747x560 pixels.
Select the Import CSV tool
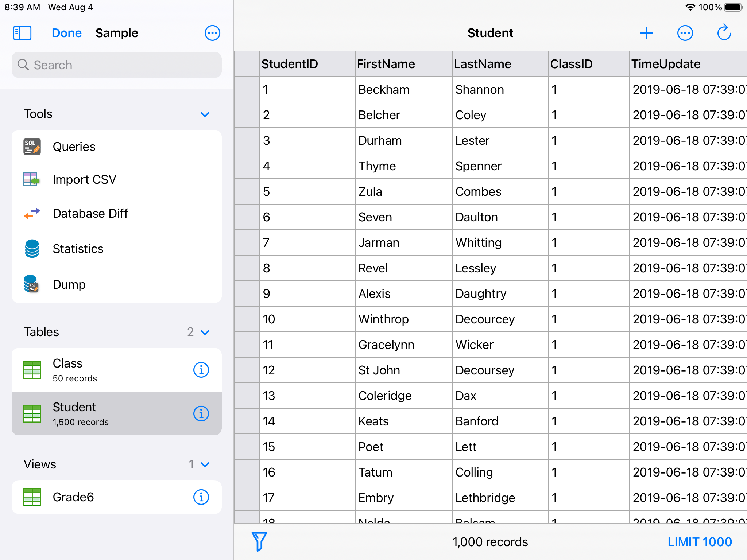click(84, 179)
